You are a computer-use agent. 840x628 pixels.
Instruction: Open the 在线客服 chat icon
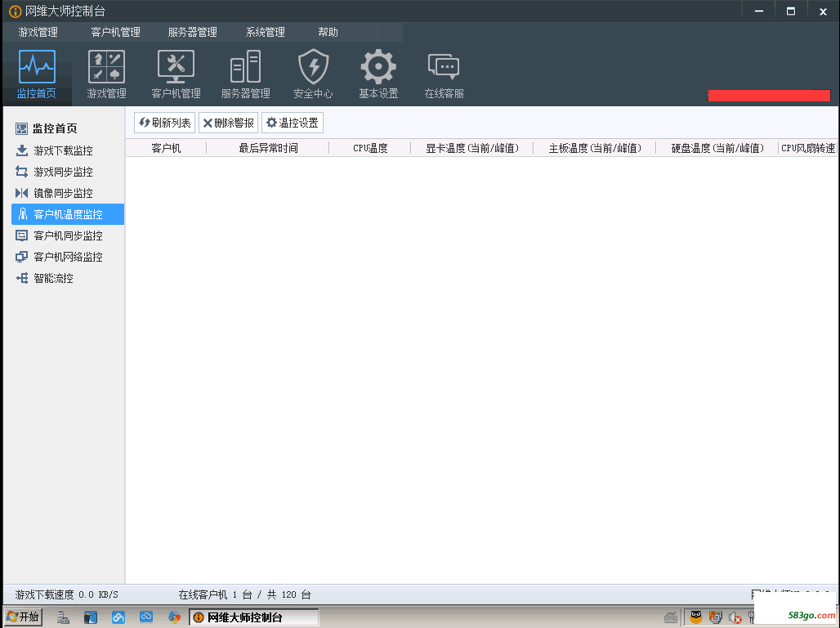(444, 74)
